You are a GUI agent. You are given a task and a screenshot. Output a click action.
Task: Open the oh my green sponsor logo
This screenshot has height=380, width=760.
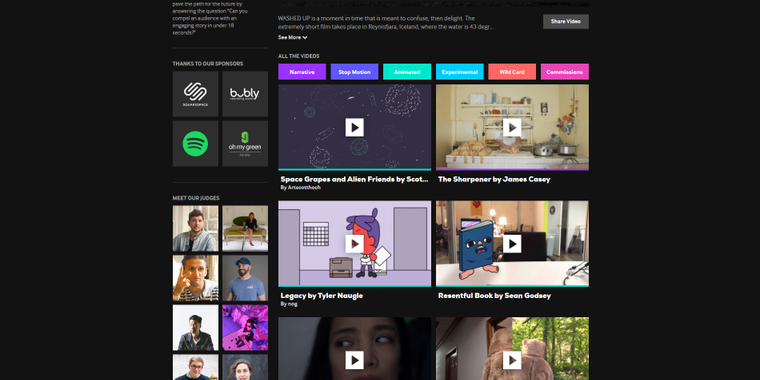click(x=245, y=143)
